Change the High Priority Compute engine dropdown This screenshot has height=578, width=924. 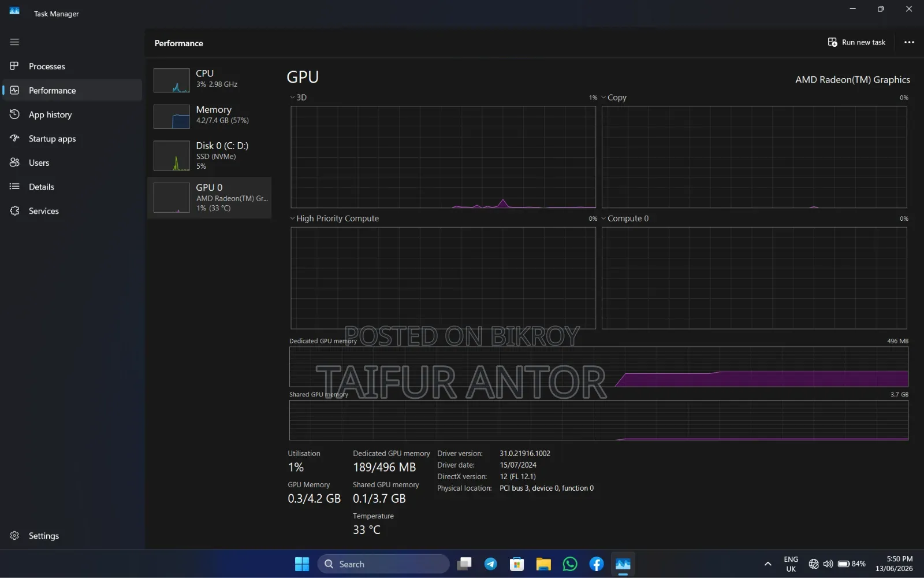tap(334, 218)
